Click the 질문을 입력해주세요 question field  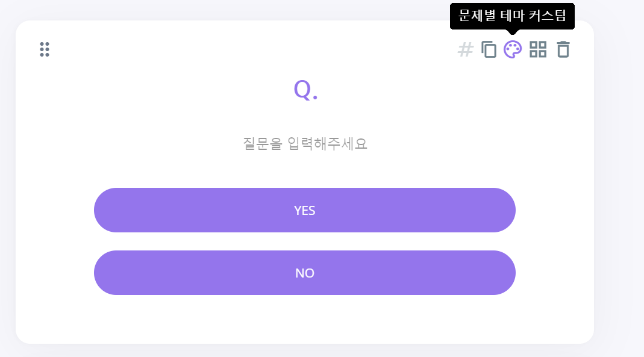click(305, 144)
